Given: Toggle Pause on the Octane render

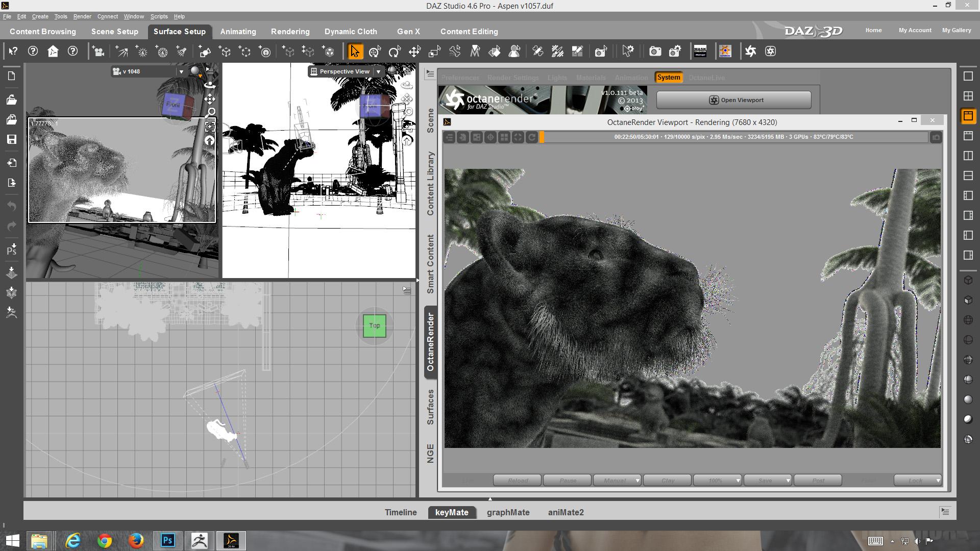Looking at the screenshot, I should tap(567, 481).
